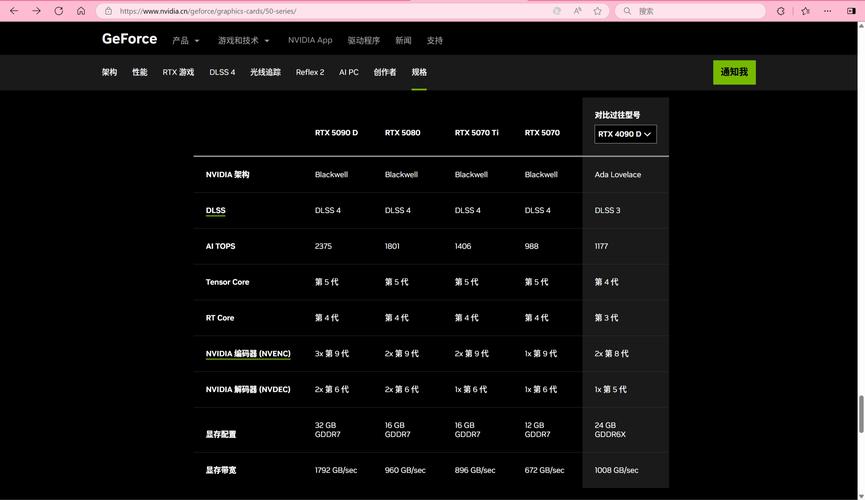Click the 1792 GB/sec bandwidth cell

point(336,470)
